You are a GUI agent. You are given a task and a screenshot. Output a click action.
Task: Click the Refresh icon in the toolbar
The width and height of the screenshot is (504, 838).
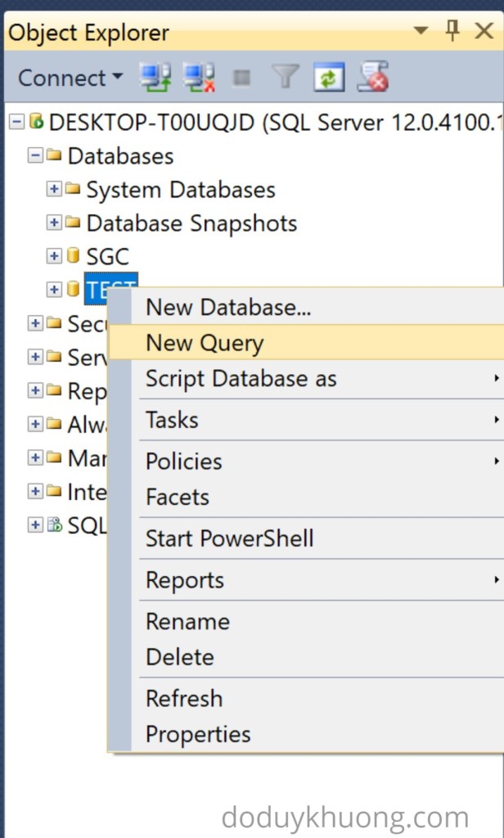[x=329, y=76]
